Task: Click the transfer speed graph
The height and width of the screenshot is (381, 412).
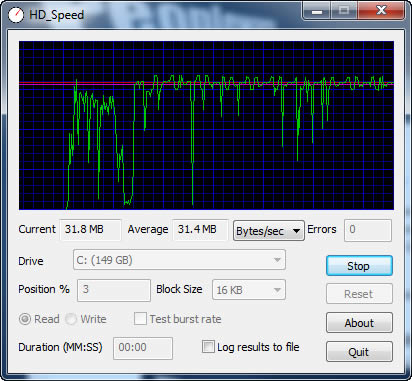Action: (x=206, y=125)
